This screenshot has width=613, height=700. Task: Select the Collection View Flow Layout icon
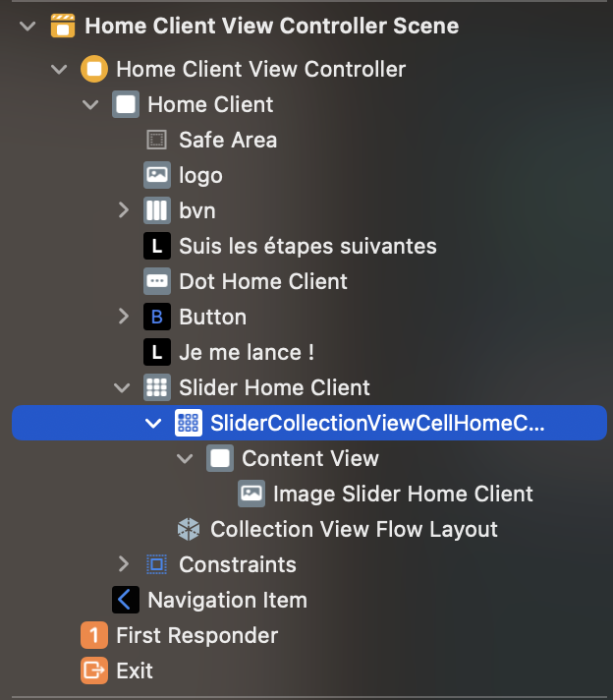click(189, 530)
